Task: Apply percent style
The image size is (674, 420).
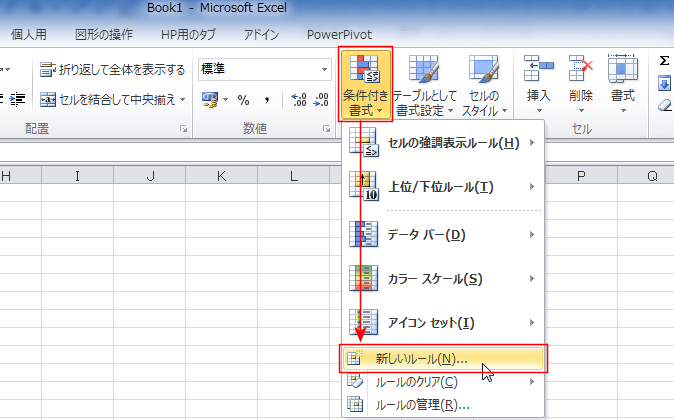Action: tap(243, 100)
